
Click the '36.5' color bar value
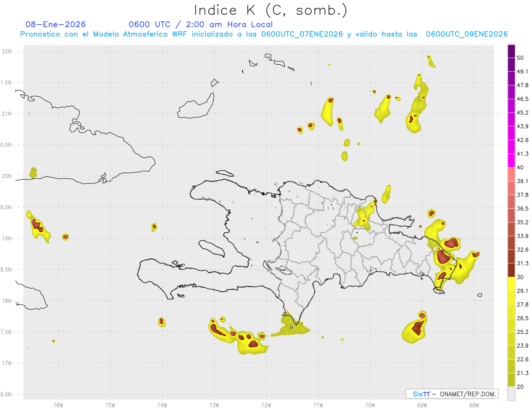pos(522,208)
